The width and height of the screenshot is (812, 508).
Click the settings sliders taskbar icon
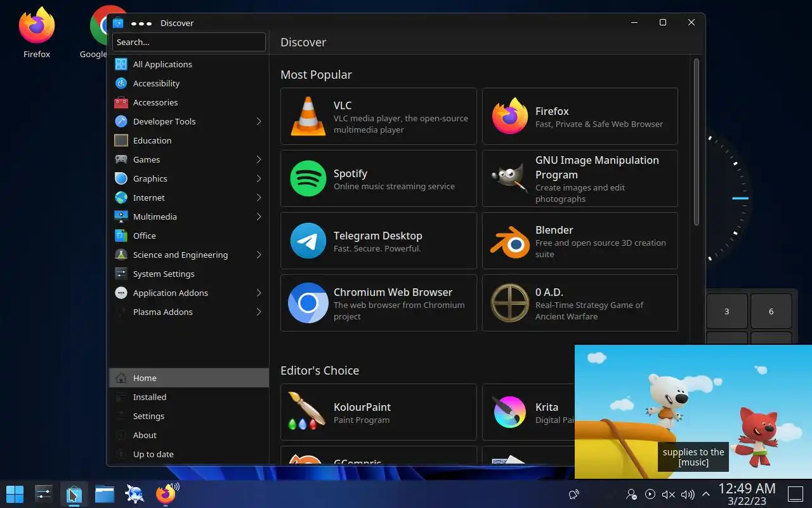click(x=43, y=493)
